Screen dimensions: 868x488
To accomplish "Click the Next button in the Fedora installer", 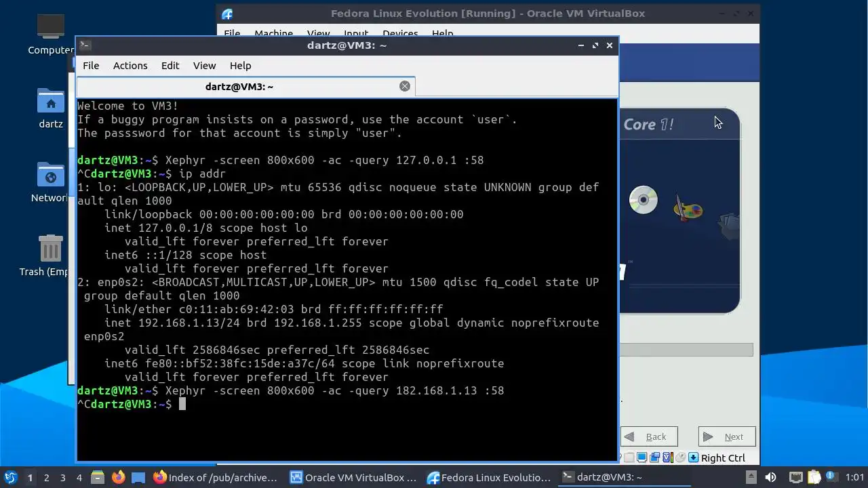I will coord(726,436).
